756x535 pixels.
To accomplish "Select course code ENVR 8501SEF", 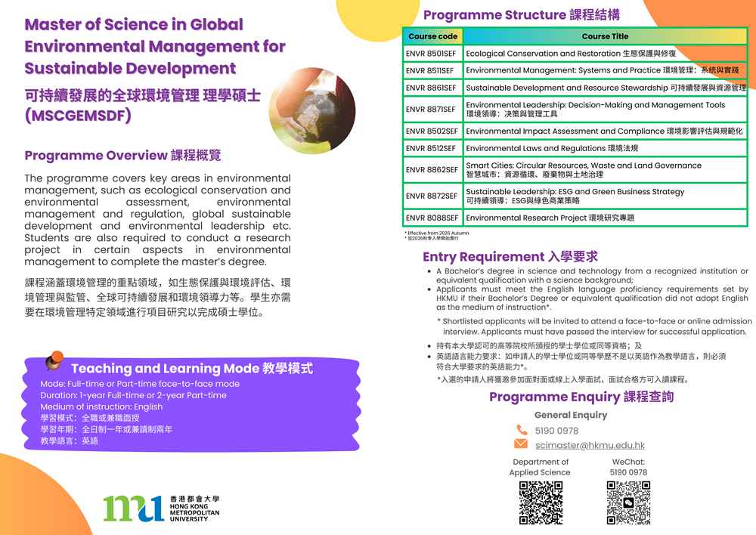I will coord(432,54).
